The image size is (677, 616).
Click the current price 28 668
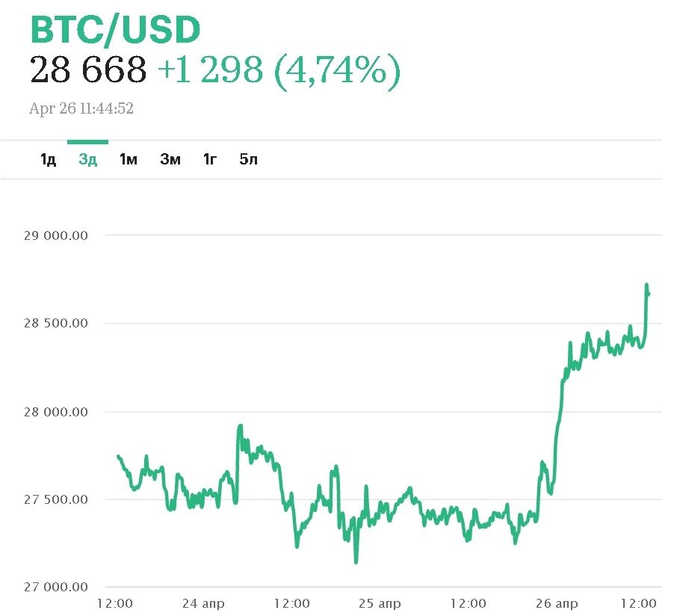coord(88,70)
